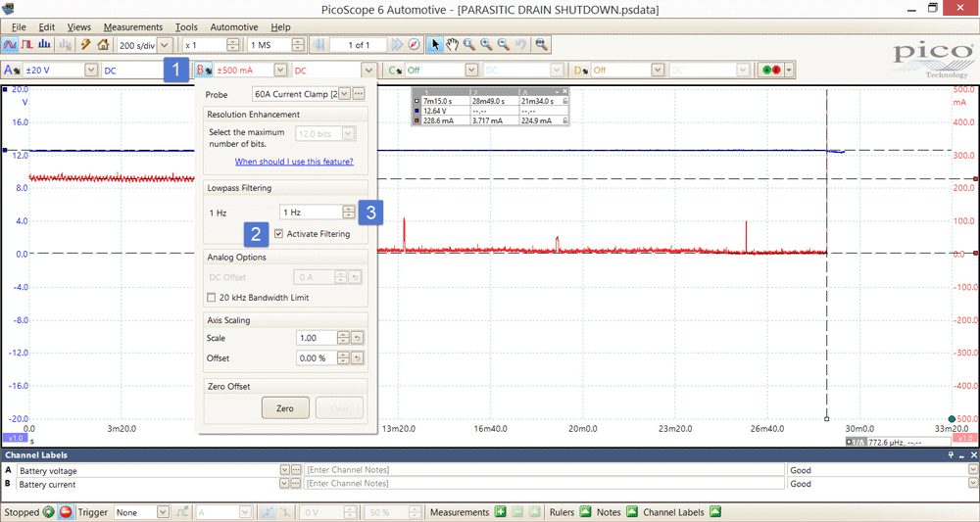Viewport: 980px width, 522px height.
Task: Open the Trigger None mode dropdown
Action: click(x=163, y=512)
